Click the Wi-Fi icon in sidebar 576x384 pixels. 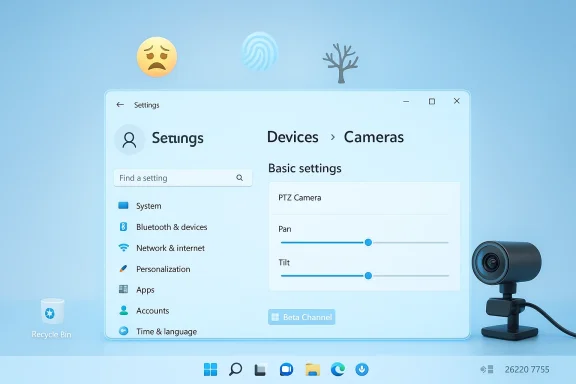tap(123, 248)
